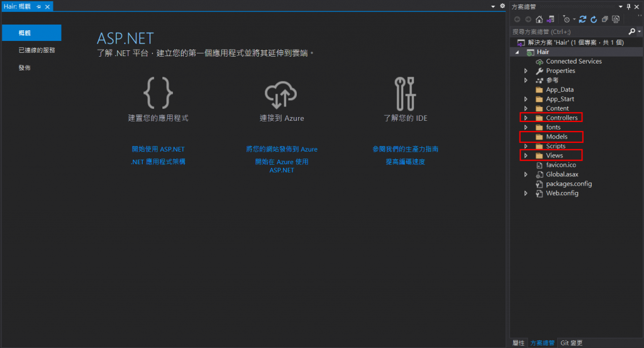Expand the Web.config node

tap(526, 194)
